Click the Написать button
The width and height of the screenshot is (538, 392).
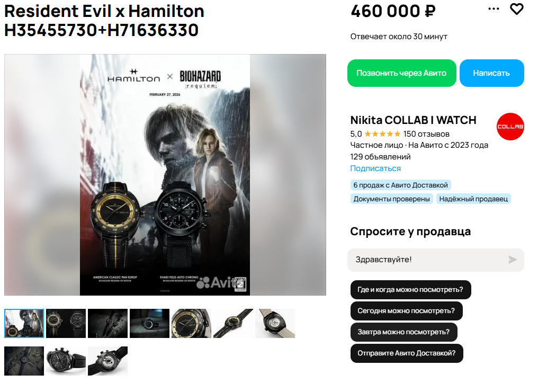coord(491,73)
